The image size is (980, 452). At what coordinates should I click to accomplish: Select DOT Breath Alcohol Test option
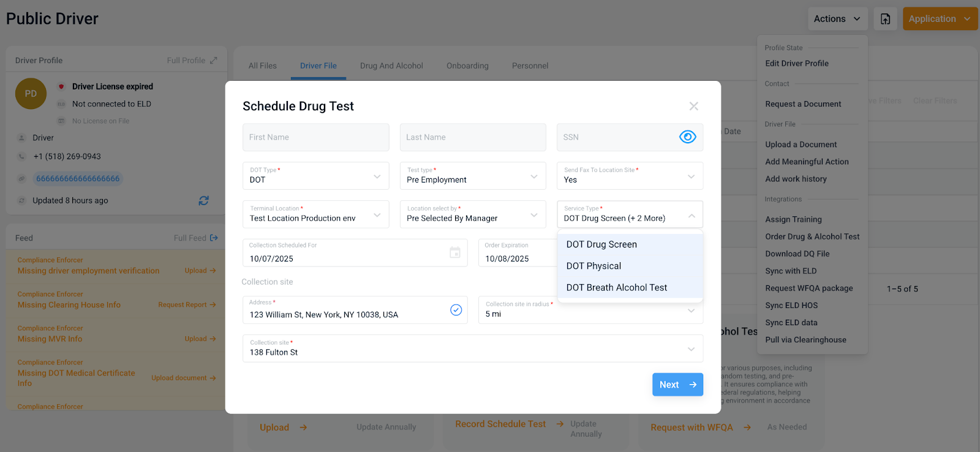[x=630, y=287]
